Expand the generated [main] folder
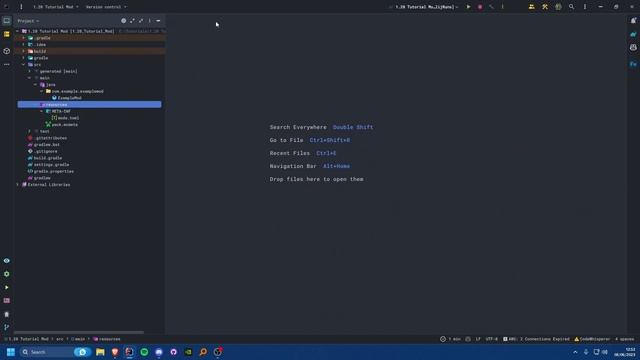Viewport: 640px width, 360px height. (29, 71)
